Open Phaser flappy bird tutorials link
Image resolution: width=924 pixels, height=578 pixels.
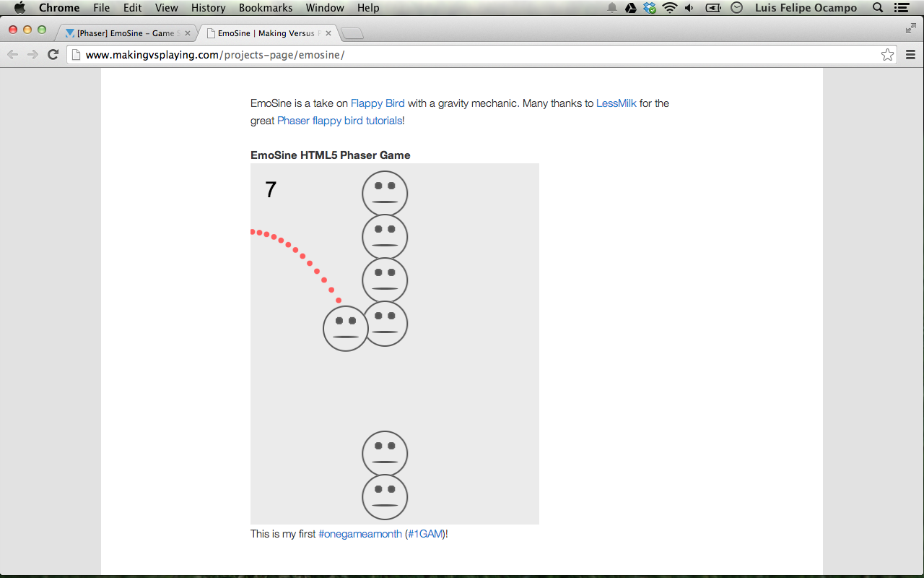pyautogui.click(x=339, y=121)
